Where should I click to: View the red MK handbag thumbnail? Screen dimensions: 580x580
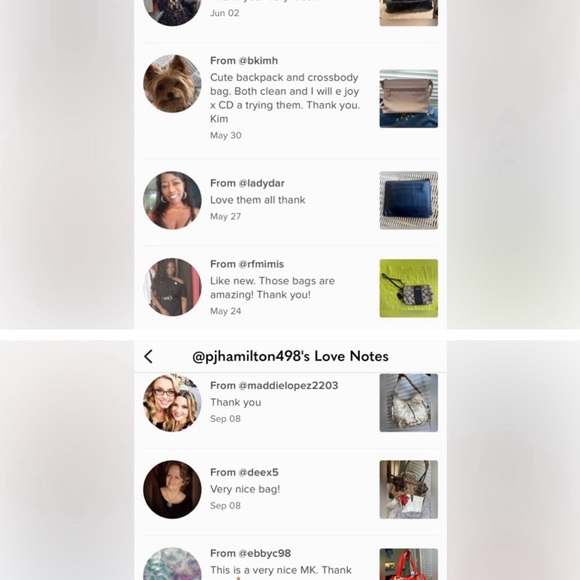[409, 564]
